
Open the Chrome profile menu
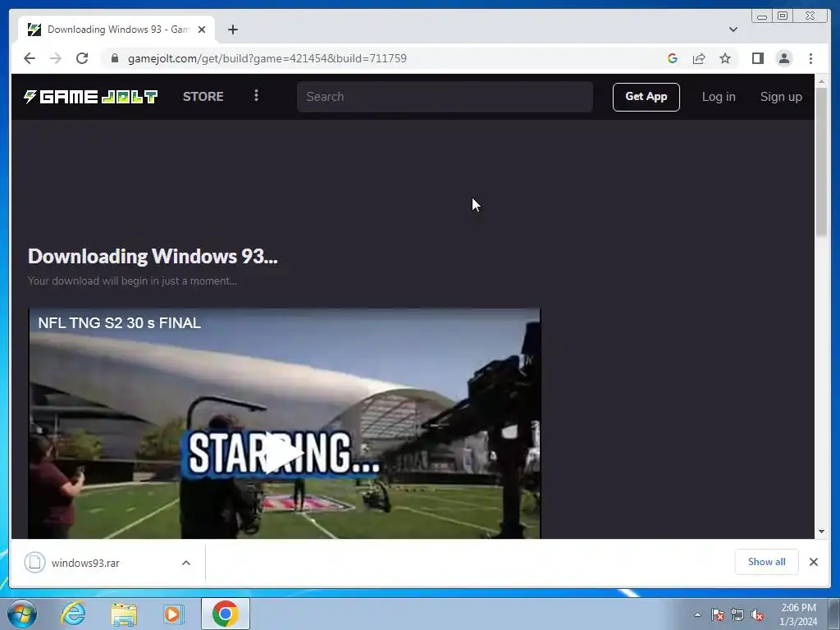(783, 58)
